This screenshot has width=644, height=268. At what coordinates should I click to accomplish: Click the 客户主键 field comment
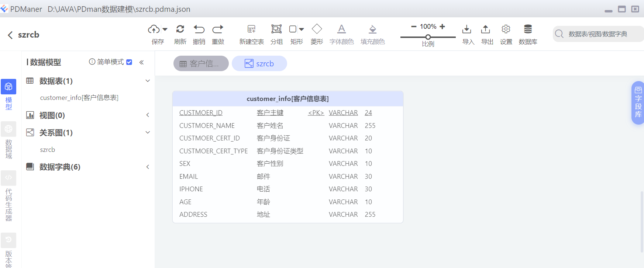click(270, 113)
